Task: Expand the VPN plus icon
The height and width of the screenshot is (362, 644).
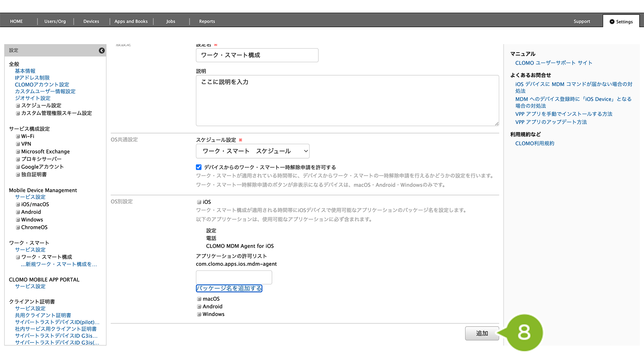Action: [x=18, y=144]
